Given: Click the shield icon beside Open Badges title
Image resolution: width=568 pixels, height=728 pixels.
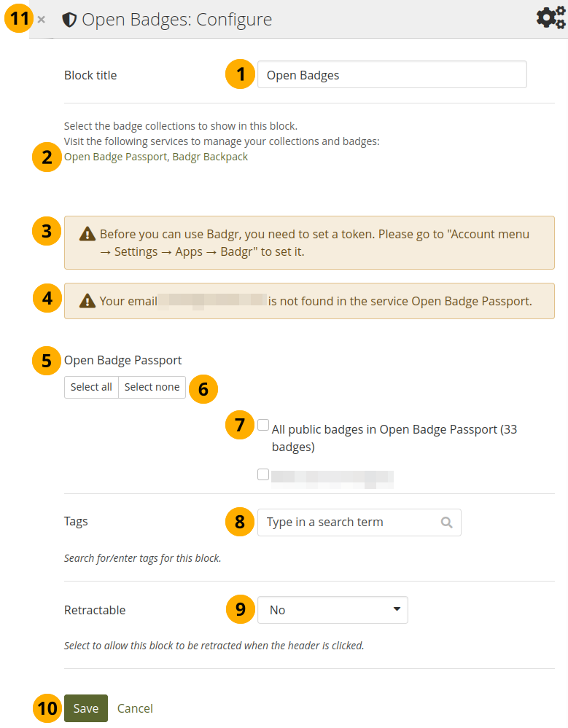Looking at the screenshot, I should pos(69,20).
